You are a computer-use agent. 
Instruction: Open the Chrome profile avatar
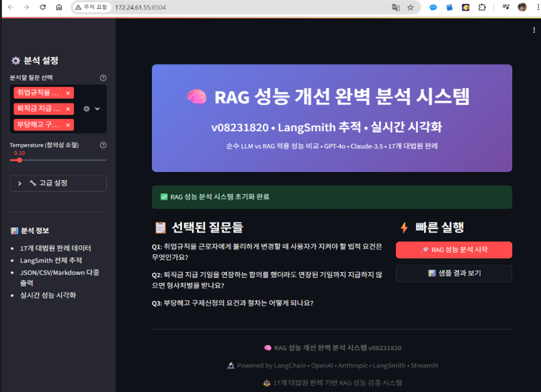(522, 7)
